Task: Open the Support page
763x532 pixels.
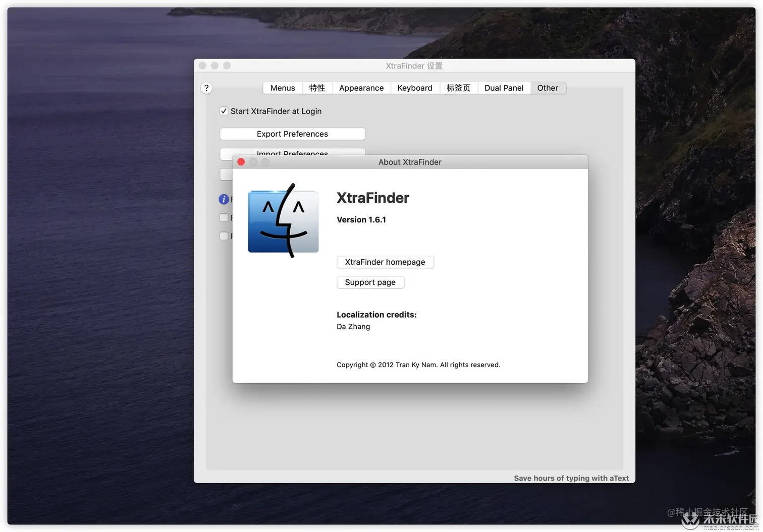Action: click(370, 282)
